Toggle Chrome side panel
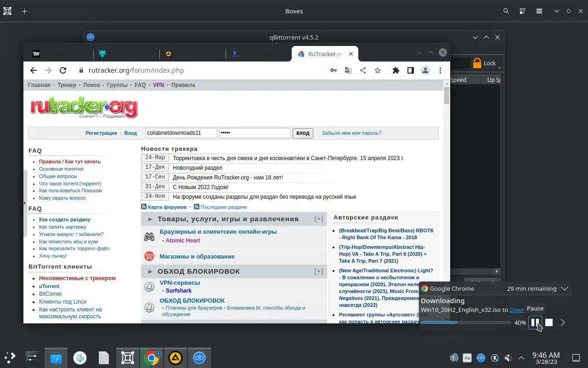The height and width of the screenshot is (368, 588). [411, 70]
